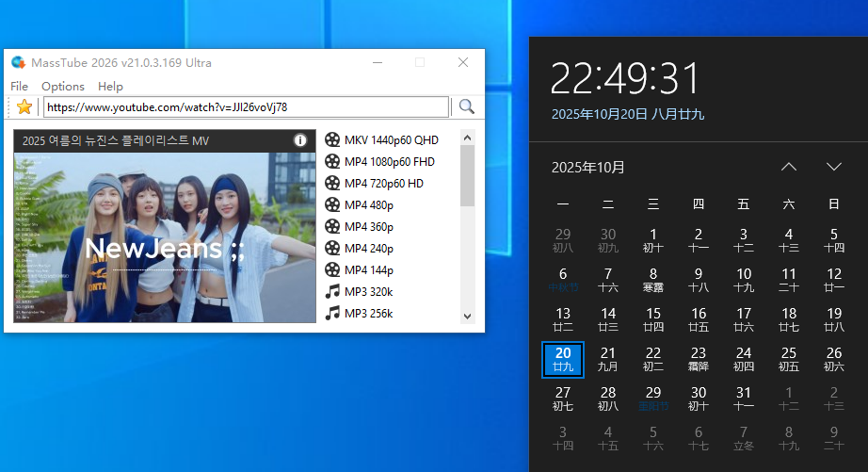Select MP4 480p video format
Screen dimensions: 868x472
click(368, 204)
